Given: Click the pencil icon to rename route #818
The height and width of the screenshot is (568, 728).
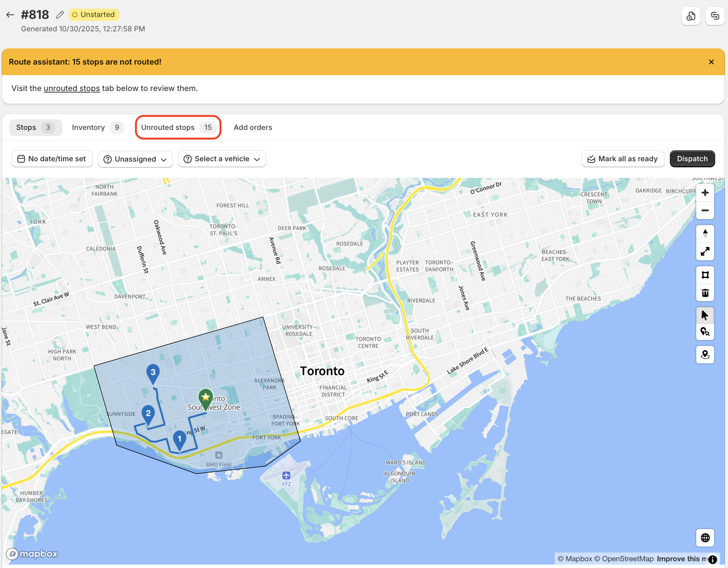Looking at the screenshot, I should tap(60, 15).
